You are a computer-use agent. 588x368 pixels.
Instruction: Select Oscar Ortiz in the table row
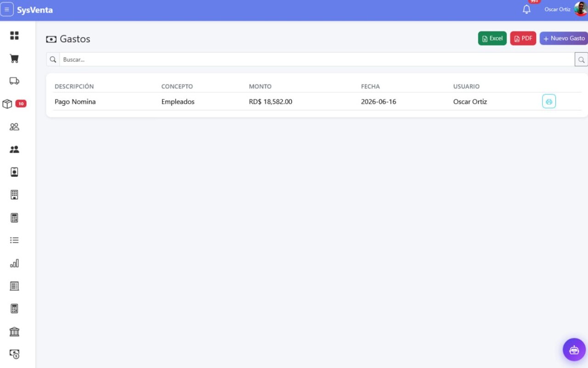click(x=470, y=102)
